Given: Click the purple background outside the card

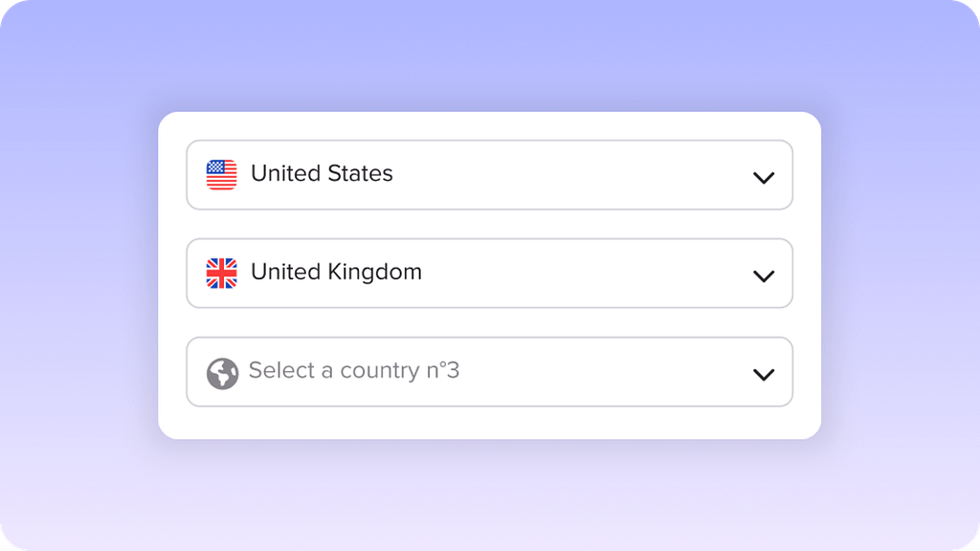Looking at the screenshot, I should click(x=77, y=287).
